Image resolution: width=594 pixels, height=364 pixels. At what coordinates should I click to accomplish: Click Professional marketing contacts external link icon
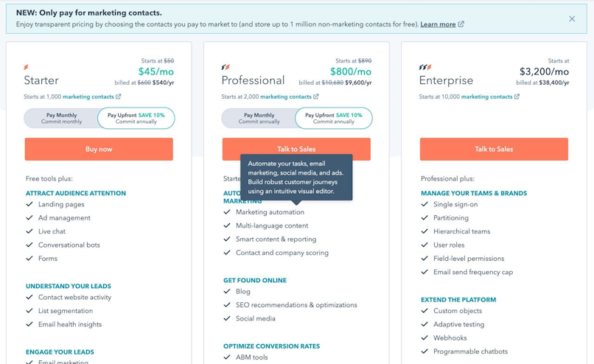pos(316,97)
